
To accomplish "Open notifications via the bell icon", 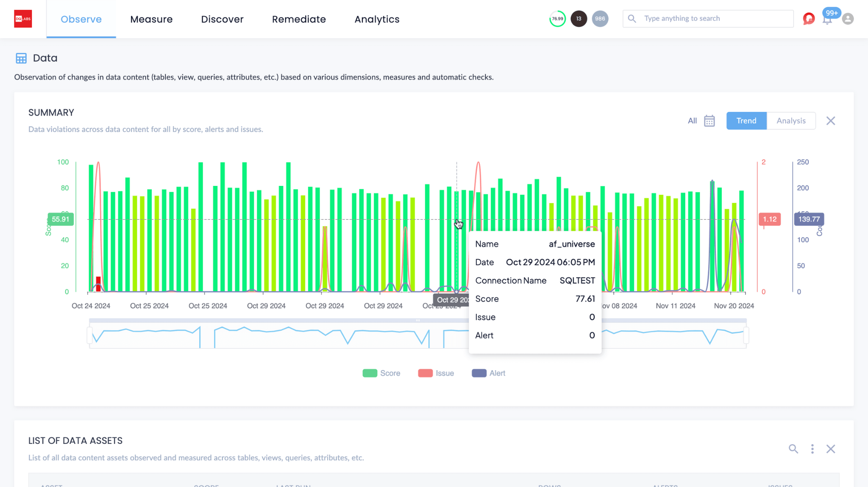I will click(828, 19).
